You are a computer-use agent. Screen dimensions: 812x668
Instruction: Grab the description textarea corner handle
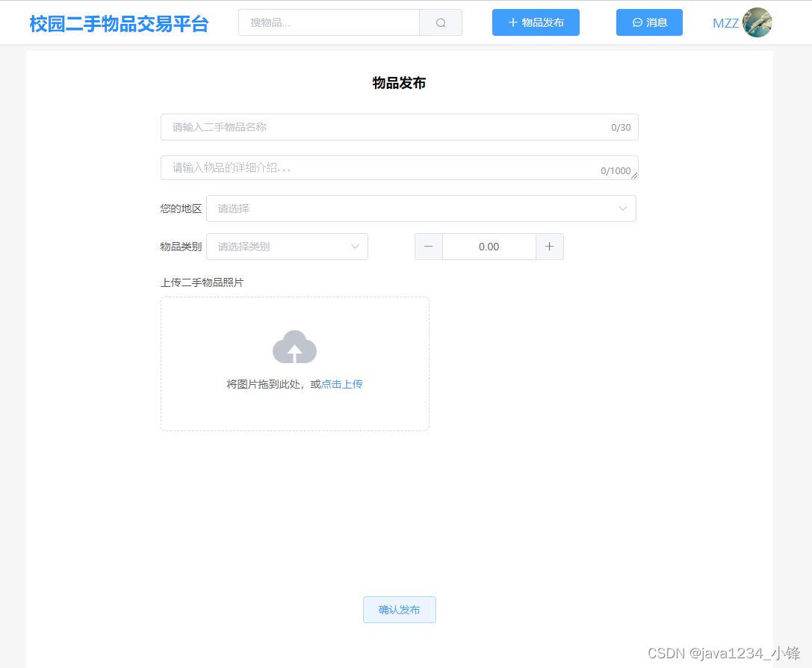[x=634, y=176]
